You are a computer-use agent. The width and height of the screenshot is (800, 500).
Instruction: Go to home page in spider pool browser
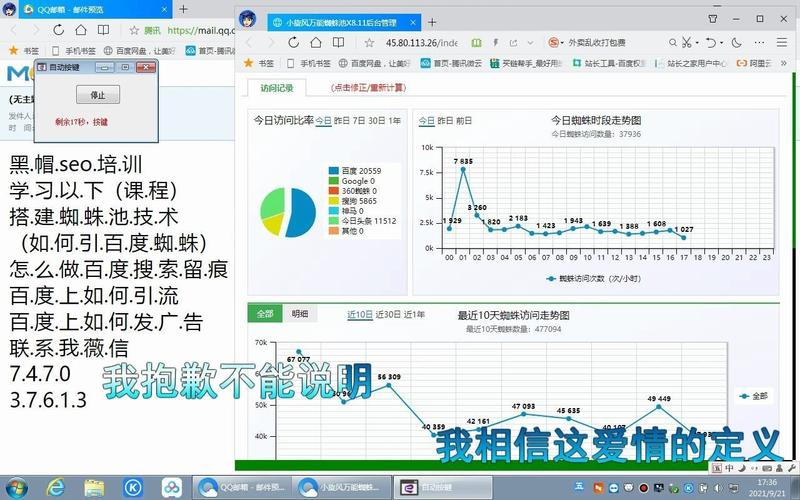tap(316, 42)
